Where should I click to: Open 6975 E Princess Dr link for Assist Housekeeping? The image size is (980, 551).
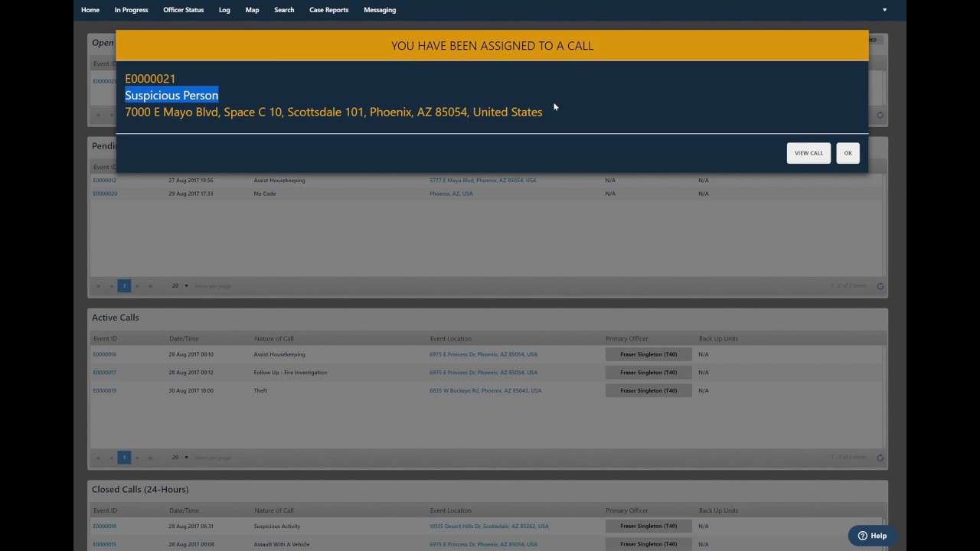(484, 354)
